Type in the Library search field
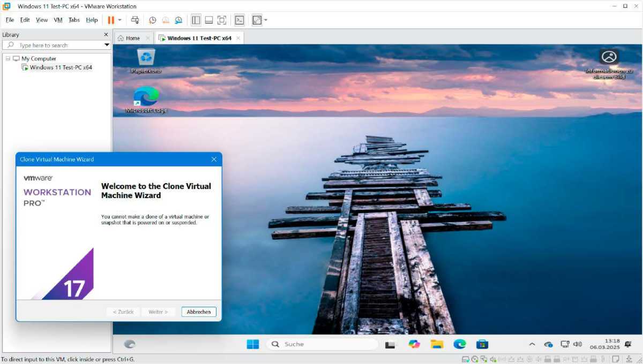 [x=54, y=45]
